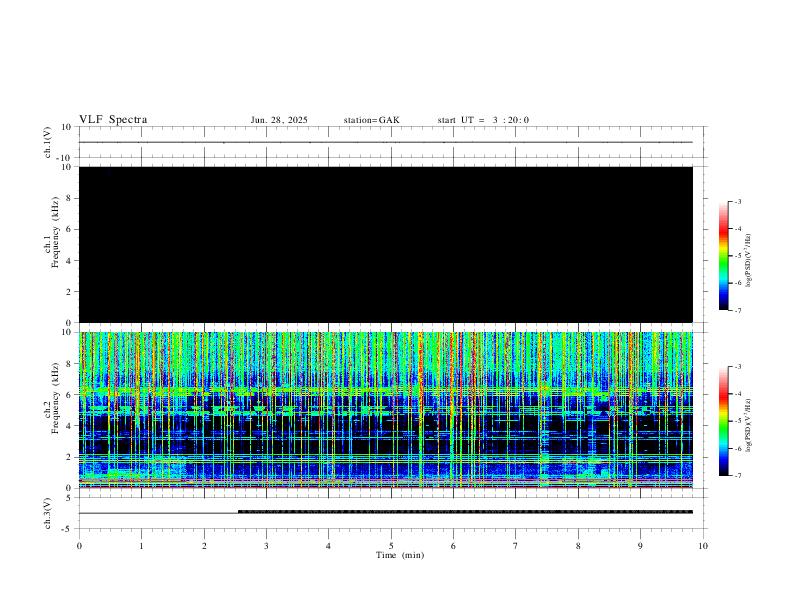Click the ch.2 spectrogram color scale bar
792x612 pixels.
pos(724,421)
